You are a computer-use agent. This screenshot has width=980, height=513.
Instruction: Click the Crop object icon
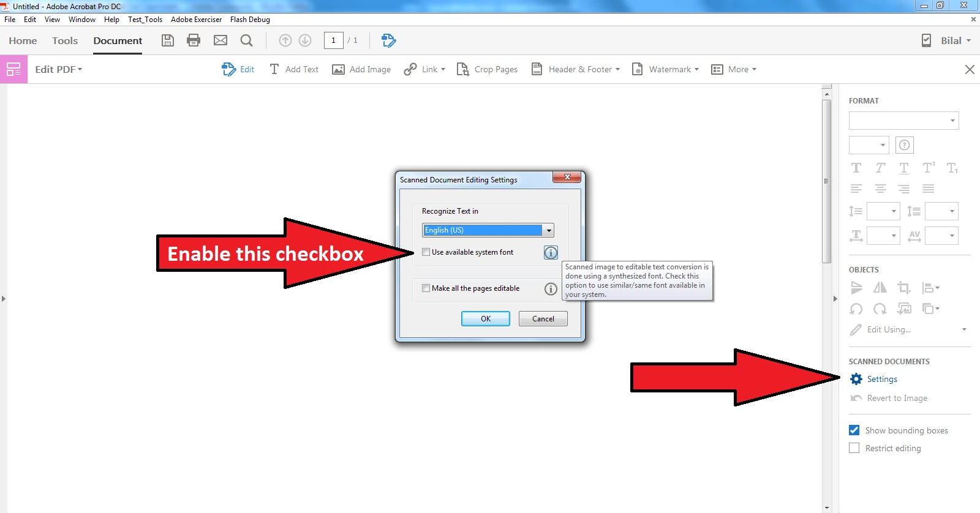point(904,287)
